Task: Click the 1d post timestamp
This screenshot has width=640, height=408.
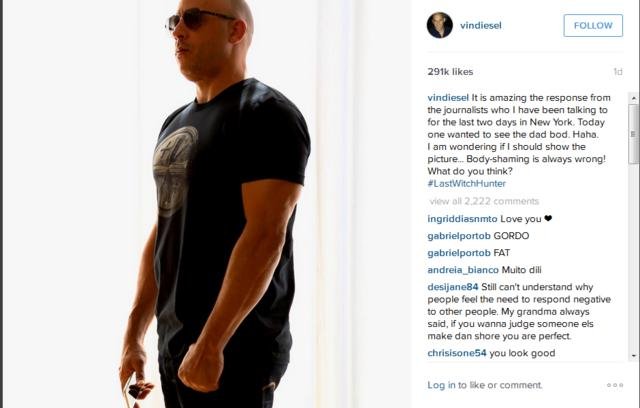Action: coord(618,72)
